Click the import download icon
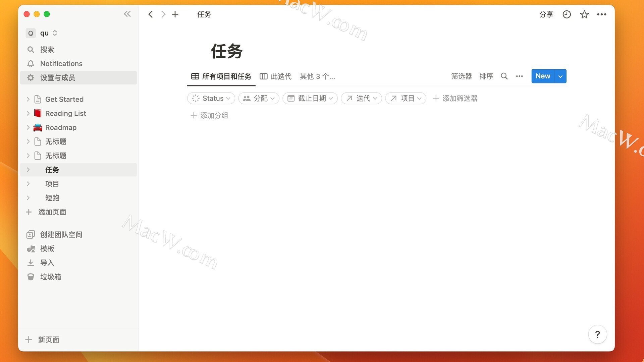 pos(31,263)
